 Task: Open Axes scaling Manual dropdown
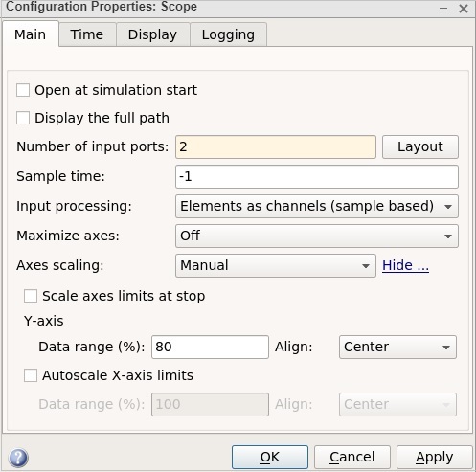point(276,265)
